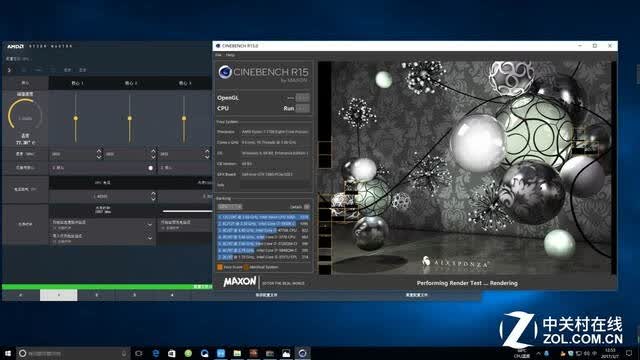
Task: Open the File menu in Cinebench
Action: tap(218, 55)
